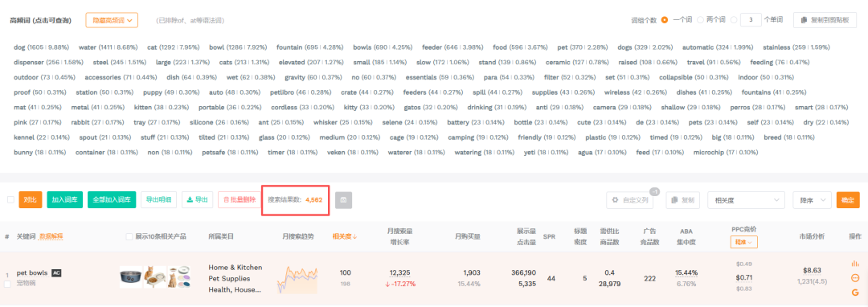Click high-frequency word "elevated (207 | 1.27%)"
Viewport: 868px width, 307px height.
pyautogui.click(x=312, y=62)
